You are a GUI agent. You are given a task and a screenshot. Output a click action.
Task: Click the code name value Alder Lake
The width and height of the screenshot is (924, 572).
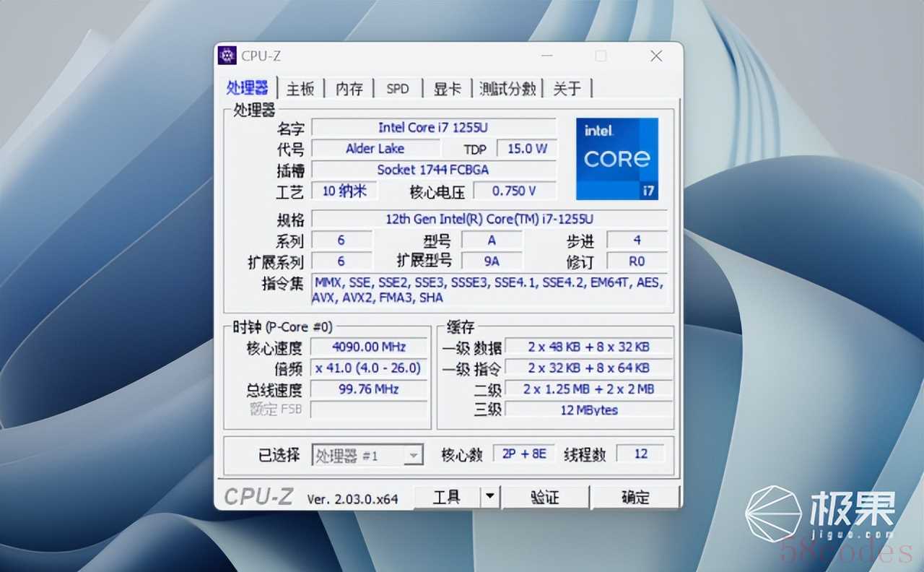pyautogui.click(x=375, y=149)
